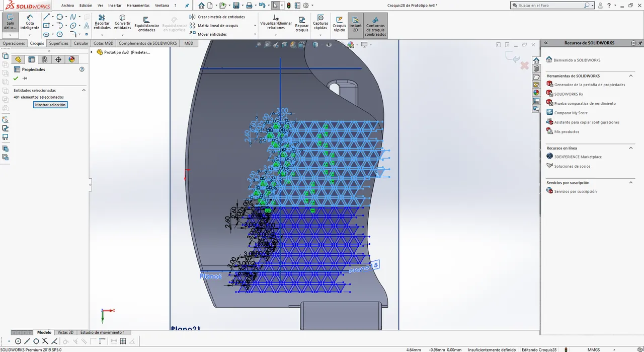Open Estudio de movimiento 1 tab
Image resolution: width=644 pixels, height=352 pixels.
[103, 332]
